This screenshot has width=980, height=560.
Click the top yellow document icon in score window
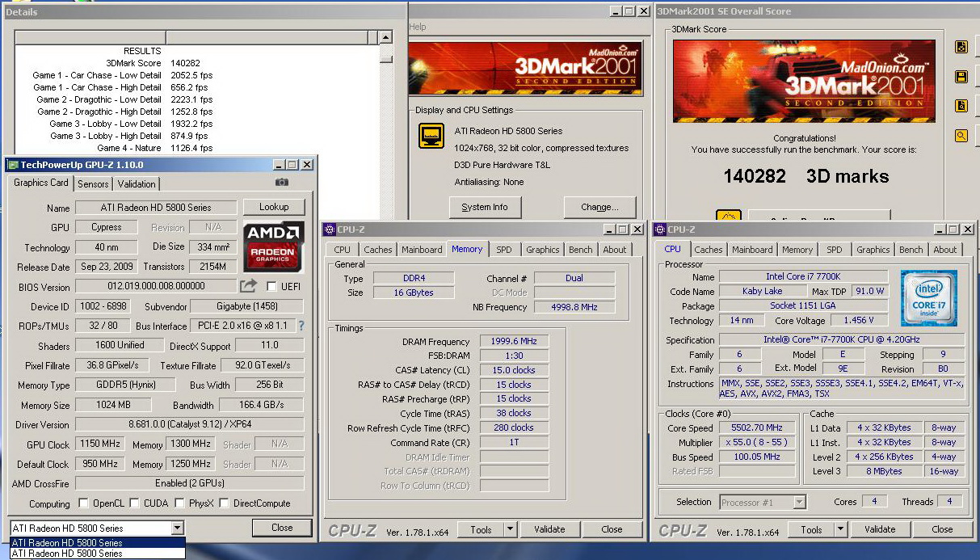(x=961, y=47)
